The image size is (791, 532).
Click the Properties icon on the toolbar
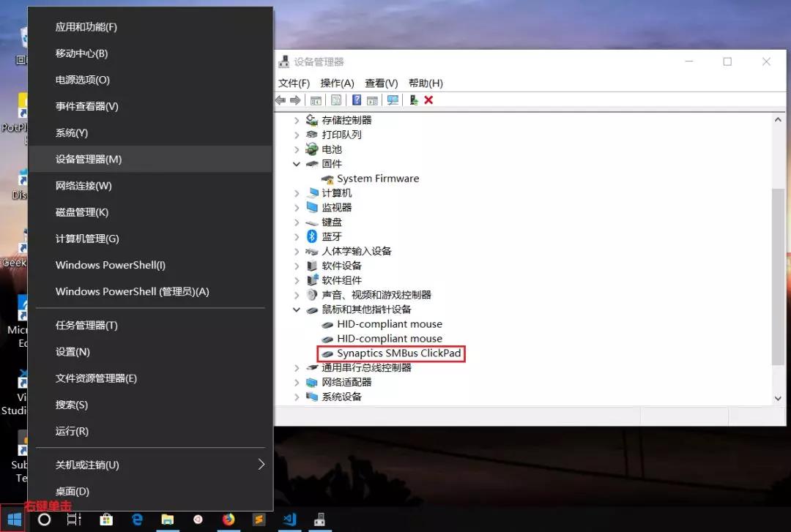click(336, 100)
